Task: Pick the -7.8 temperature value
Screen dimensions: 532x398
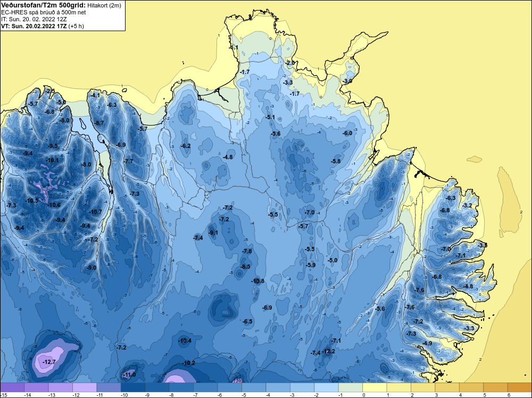Action: (x=247, y=251)
